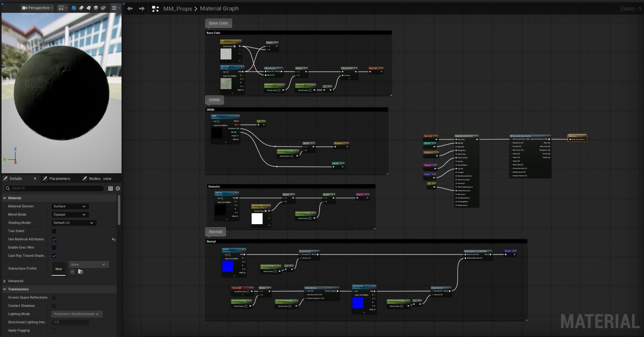Click the back navigation arrow
Screen dimensions: 644x337
[x=130, y=8]
